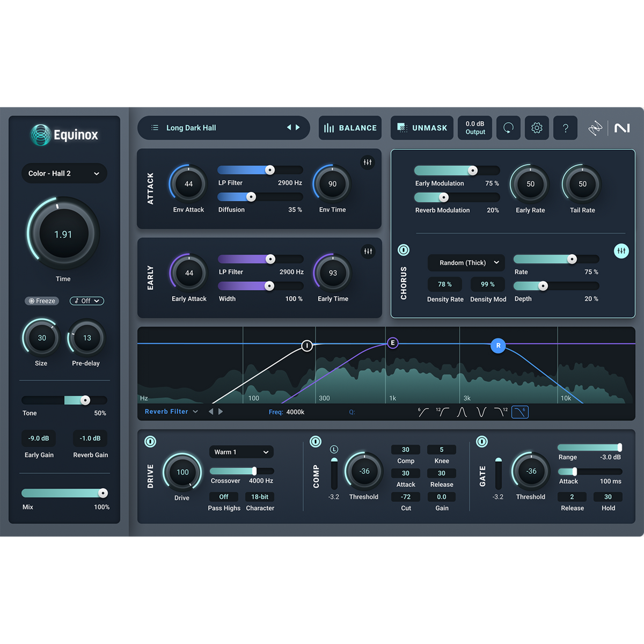This screenshot has width=644, height=644.
Task: Open Chorus module advanced settings icon
Action: pos(621,251)
